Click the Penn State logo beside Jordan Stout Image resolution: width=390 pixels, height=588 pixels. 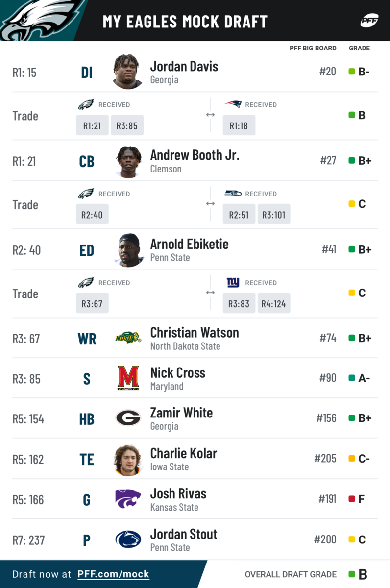128,539
